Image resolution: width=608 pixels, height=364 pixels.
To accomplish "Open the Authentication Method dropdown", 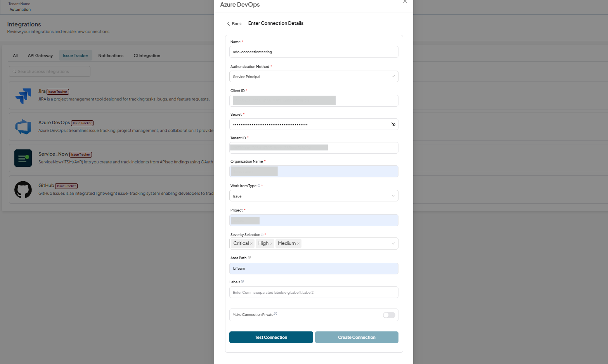I will 314,76.
